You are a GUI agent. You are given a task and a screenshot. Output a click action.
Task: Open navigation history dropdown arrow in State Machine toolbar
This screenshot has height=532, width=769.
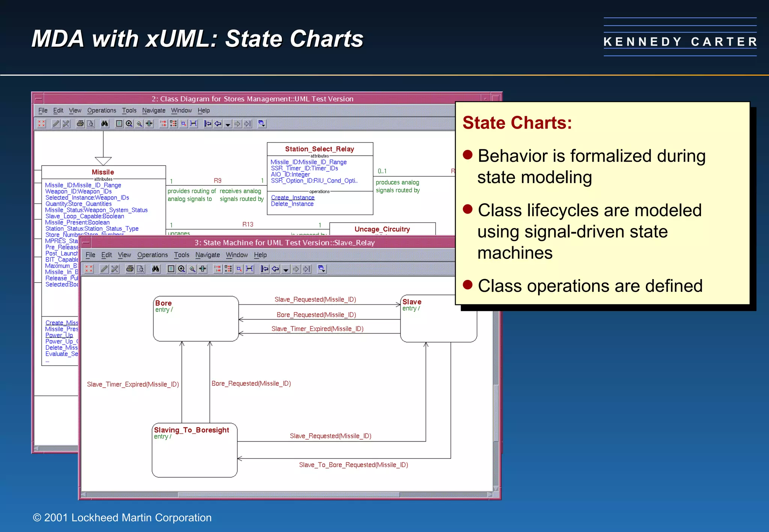click(x=286, y=270)
